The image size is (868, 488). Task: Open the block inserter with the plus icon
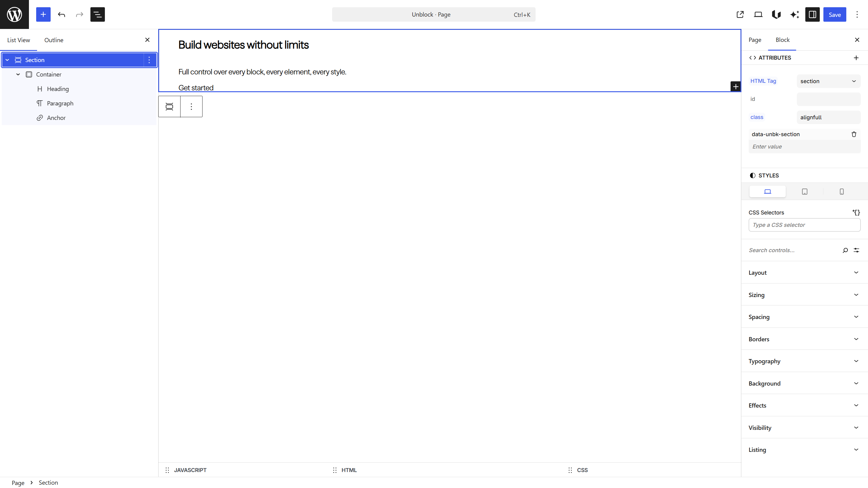43,14
